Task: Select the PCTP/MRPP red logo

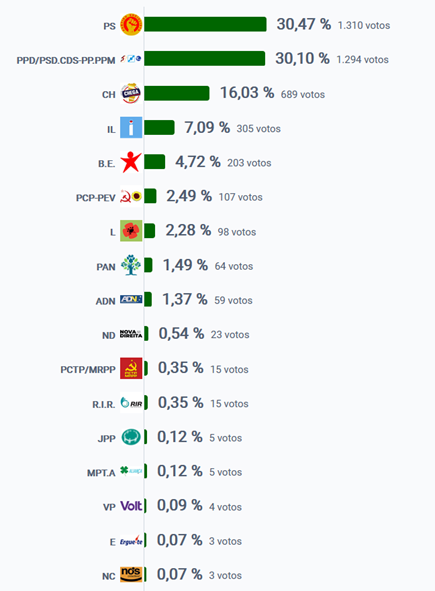Action: 131,368
